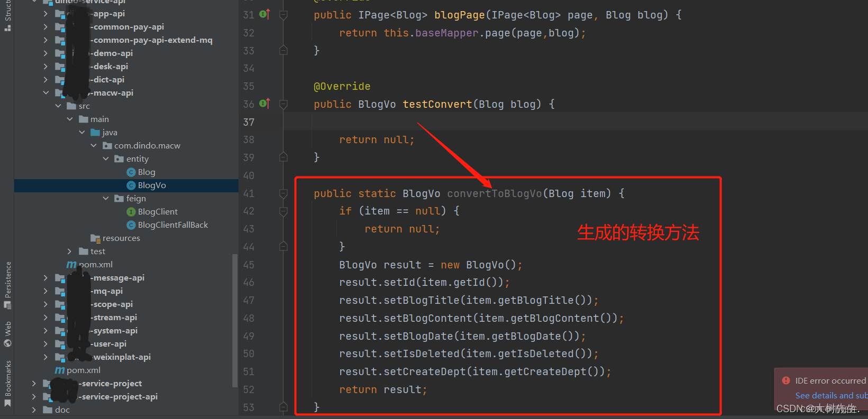
Task: Expand the common-pay-api module
Action: 46,27
